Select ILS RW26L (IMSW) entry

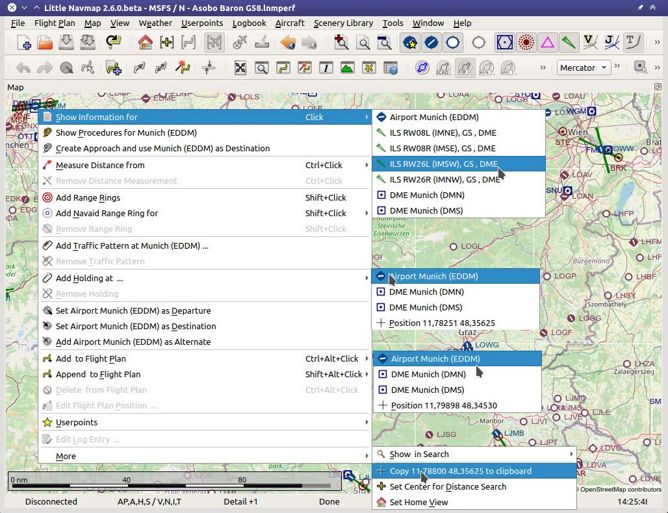point(459,164)
